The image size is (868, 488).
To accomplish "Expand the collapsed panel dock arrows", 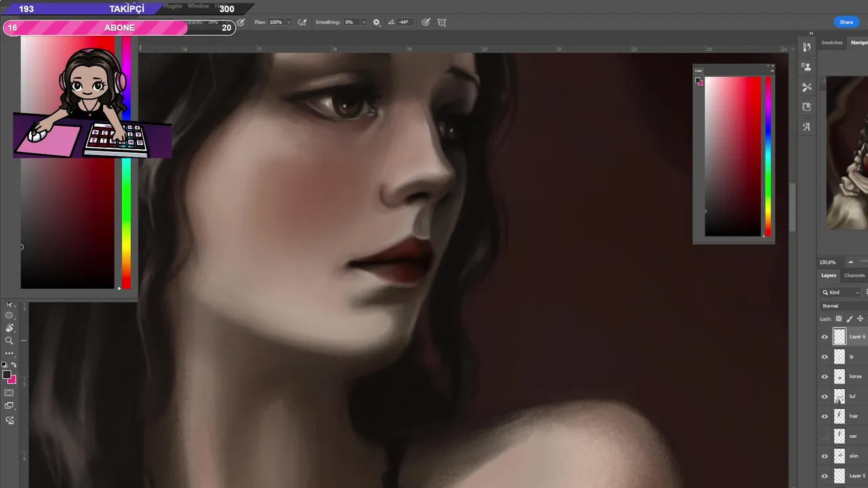I will click(811, 33).
